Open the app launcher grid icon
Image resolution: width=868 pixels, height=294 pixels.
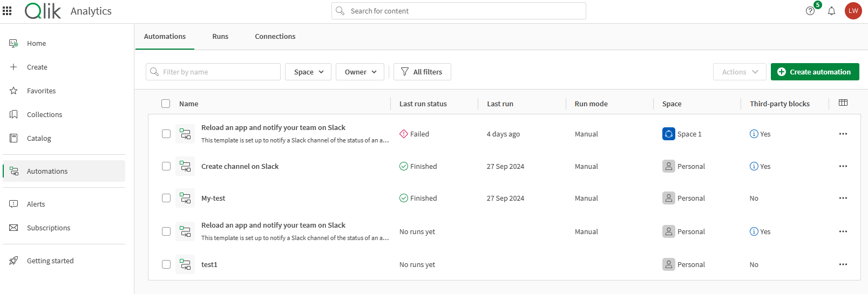7,11
